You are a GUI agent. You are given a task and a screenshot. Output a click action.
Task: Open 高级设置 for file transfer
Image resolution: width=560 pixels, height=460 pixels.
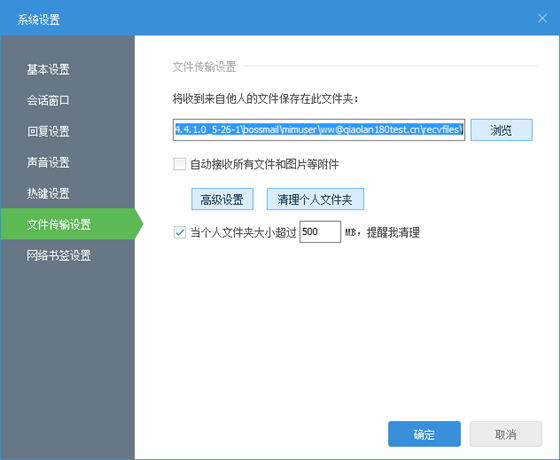click(222, 199)
